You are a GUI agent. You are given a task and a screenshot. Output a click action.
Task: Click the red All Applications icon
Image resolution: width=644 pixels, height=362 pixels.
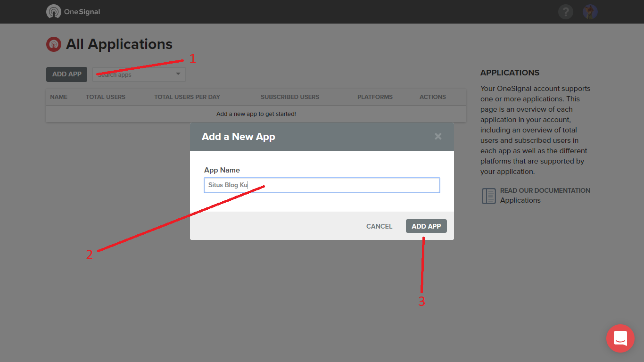point(53,44)
